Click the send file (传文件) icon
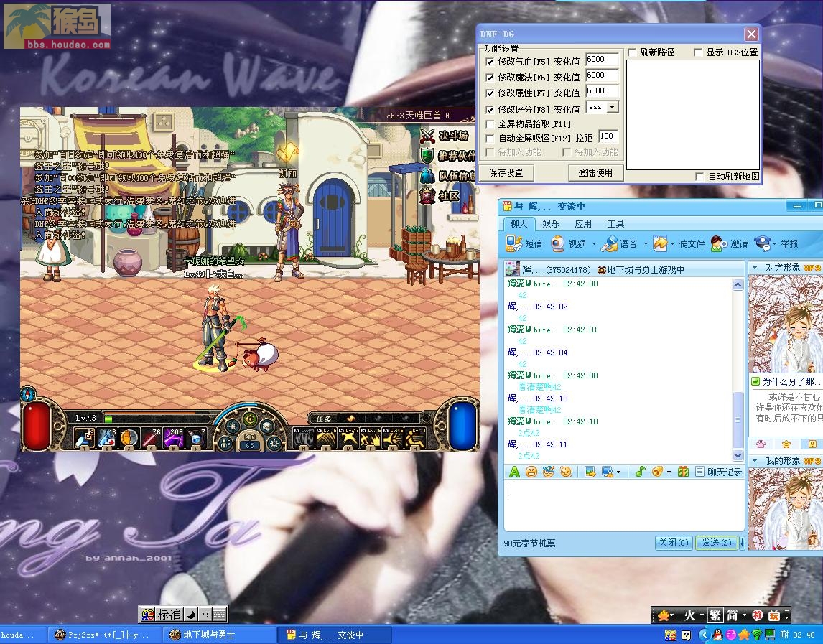 660,243
